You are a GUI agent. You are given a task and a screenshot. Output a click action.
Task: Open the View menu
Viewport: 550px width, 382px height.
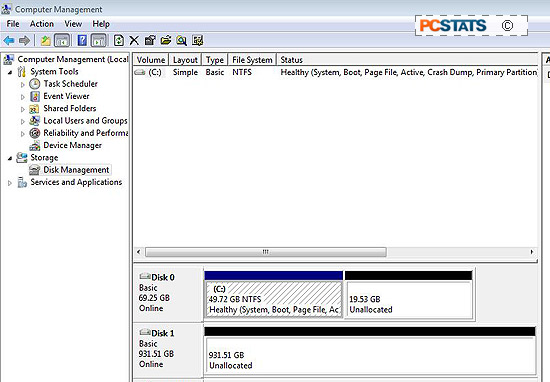click(73, 24)
